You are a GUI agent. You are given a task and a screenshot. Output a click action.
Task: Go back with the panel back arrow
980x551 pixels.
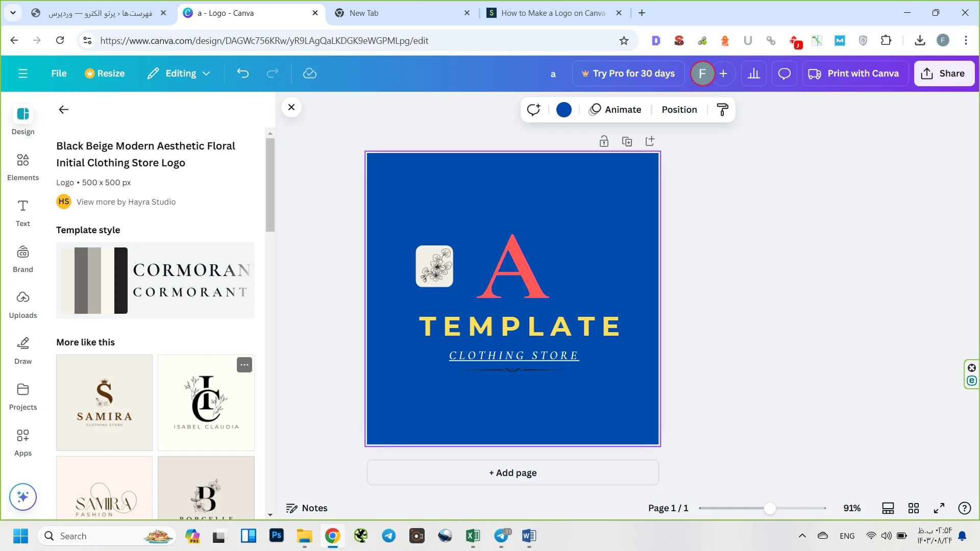(63, 109)
